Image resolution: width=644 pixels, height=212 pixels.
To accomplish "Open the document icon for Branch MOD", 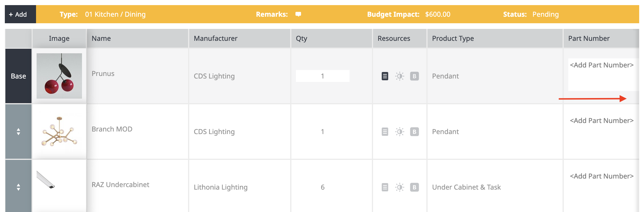I will pos(385,132).
